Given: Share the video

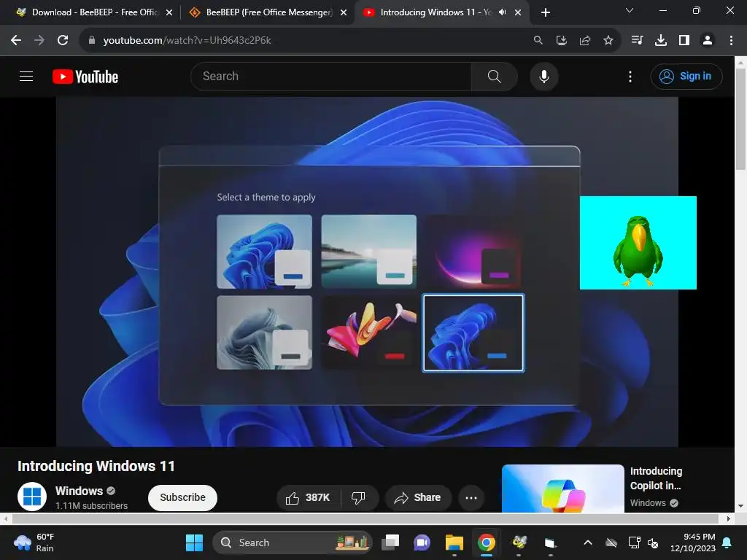Looking at the screenshot, I should pos(418,497).
